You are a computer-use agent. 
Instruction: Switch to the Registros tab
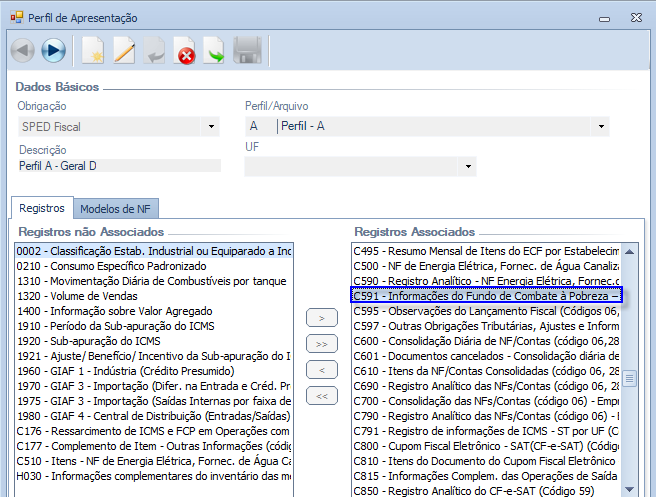pos(42,208)
